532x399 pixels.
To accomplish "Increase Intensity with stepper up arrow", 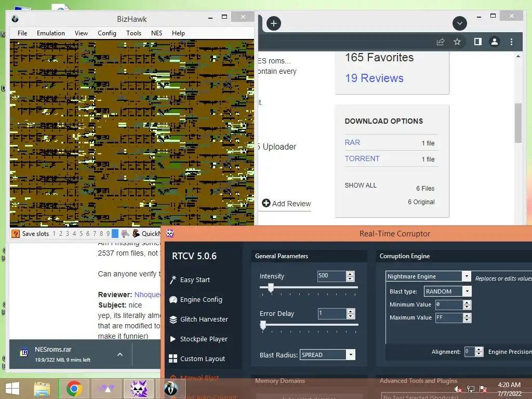I will pos(351,273).
